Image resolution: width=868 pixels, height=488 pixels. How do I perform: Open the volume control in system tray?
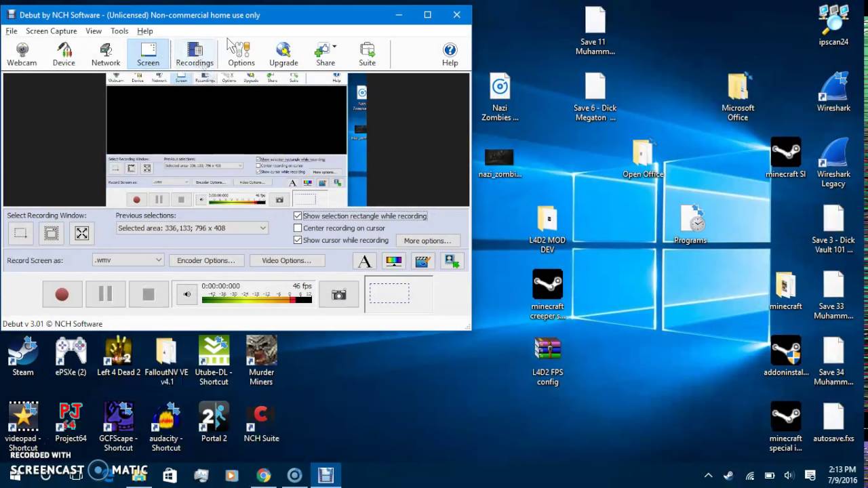point(789,475)
